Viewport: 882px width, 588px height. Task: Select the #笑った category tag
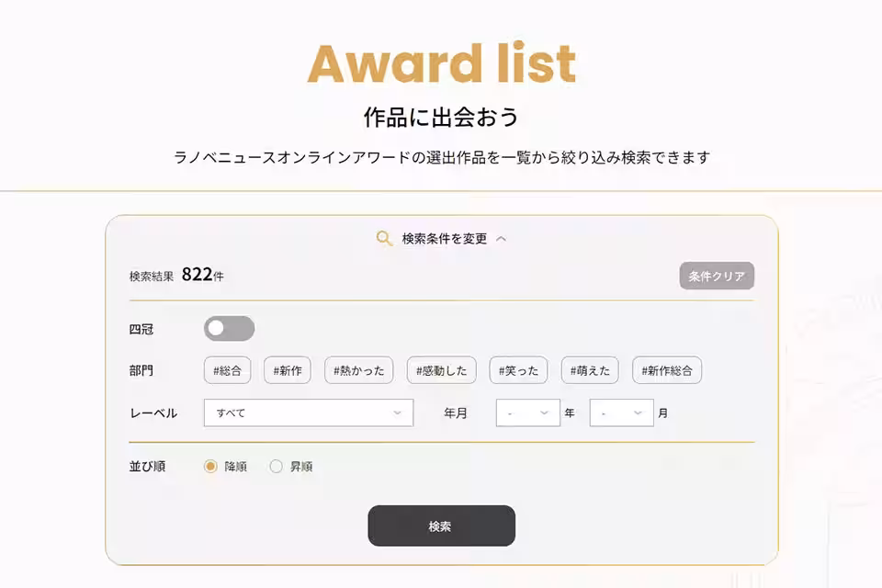click(x=517, y=369)
